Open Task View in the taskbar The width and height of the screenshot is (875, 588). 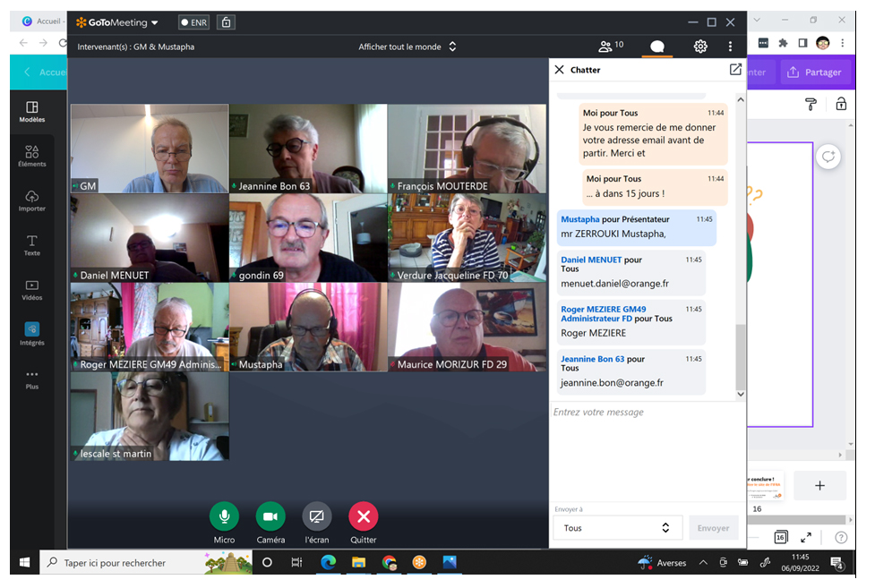tap(296, 562)
